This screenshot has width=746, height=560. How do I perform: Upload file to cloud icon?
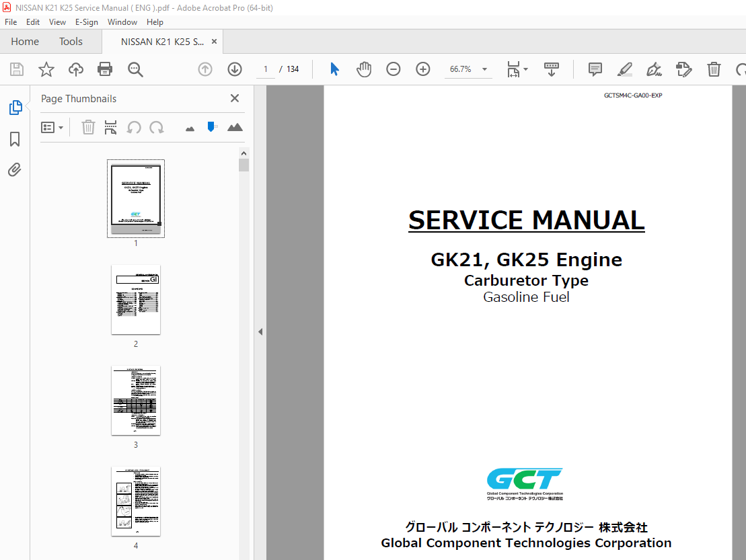click(75, 69)
